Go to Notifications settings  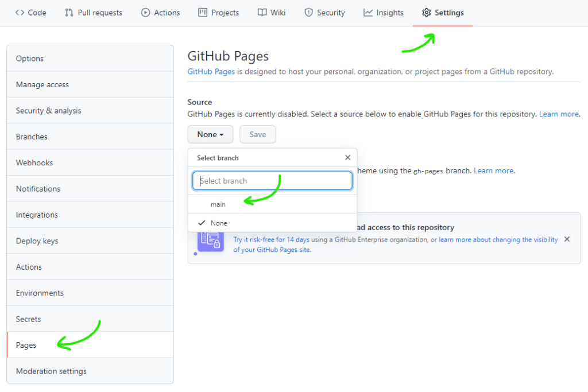[x=90, y=189]
